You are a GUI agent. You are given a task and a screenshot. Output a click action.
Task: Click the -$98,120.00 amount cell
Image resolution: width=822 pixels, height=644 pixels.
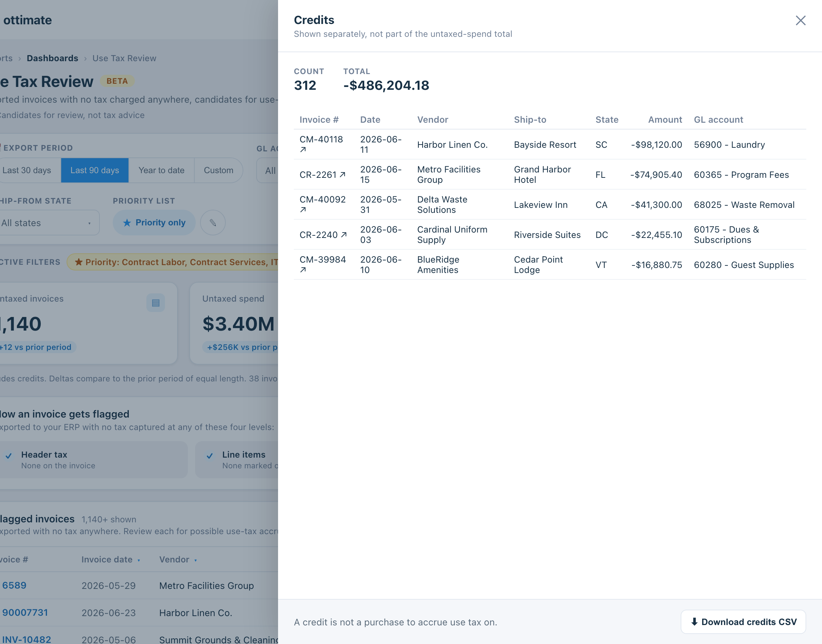[656, 145]
